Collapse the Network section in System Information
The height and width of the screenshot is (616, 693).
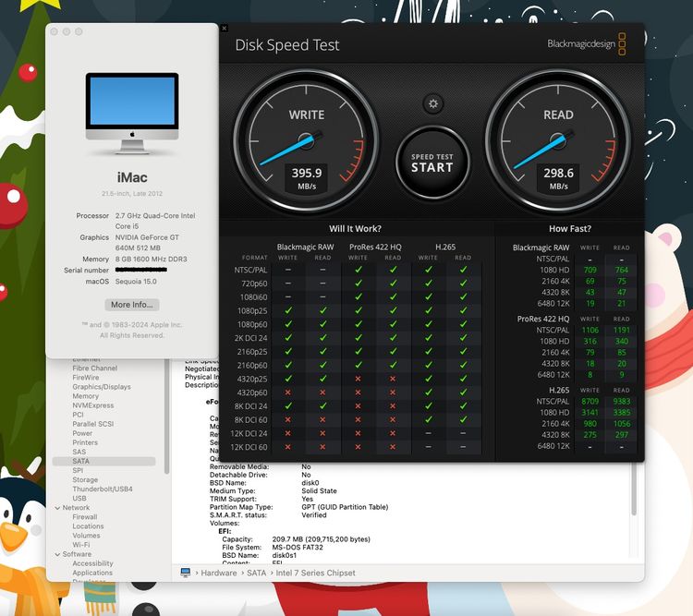(x=57, y=508)
